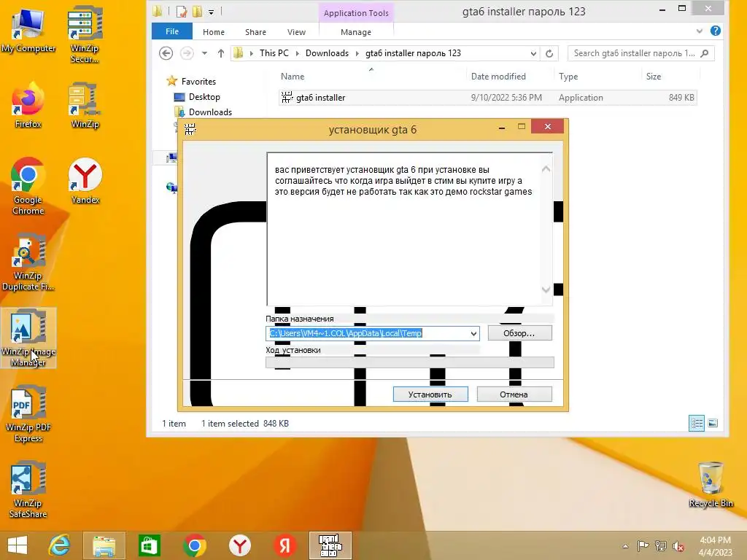Open the Recycle Bin
Viewport: 747px width, 560px height.
(711, 485)
